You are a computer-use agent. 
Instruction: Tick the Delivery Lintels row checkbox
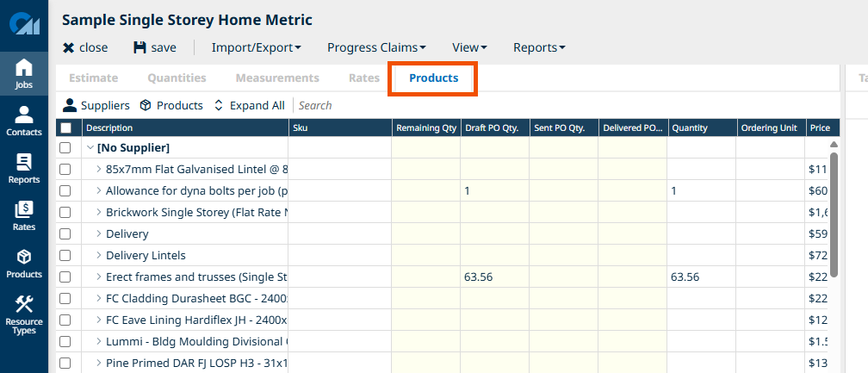(x=65, y=256)
